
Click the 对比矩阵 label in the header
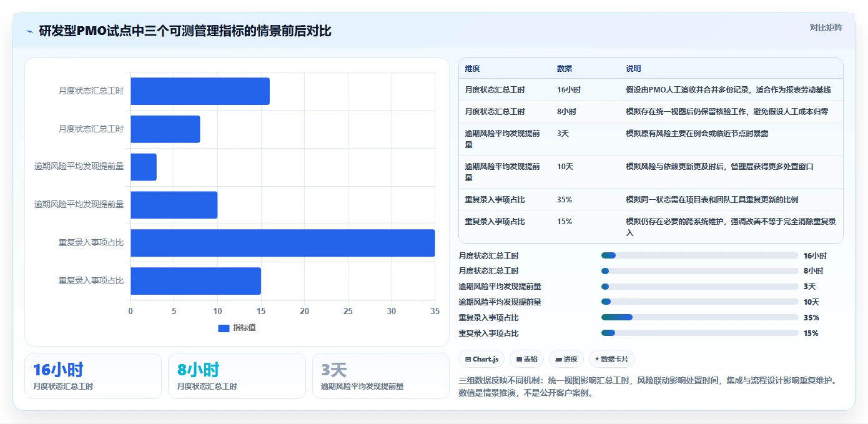(826, 27)
